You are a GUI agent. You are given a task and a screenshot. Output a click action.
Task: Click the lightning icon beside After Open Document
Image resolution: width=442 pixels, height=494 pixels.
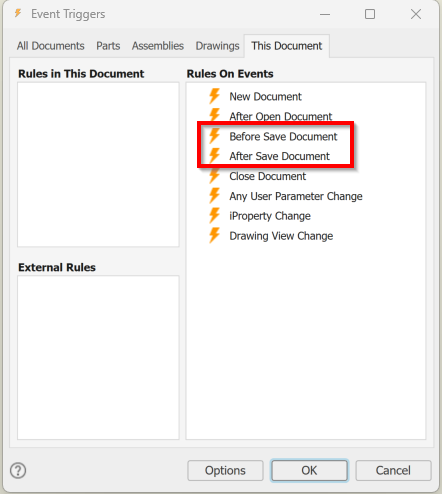214,115
